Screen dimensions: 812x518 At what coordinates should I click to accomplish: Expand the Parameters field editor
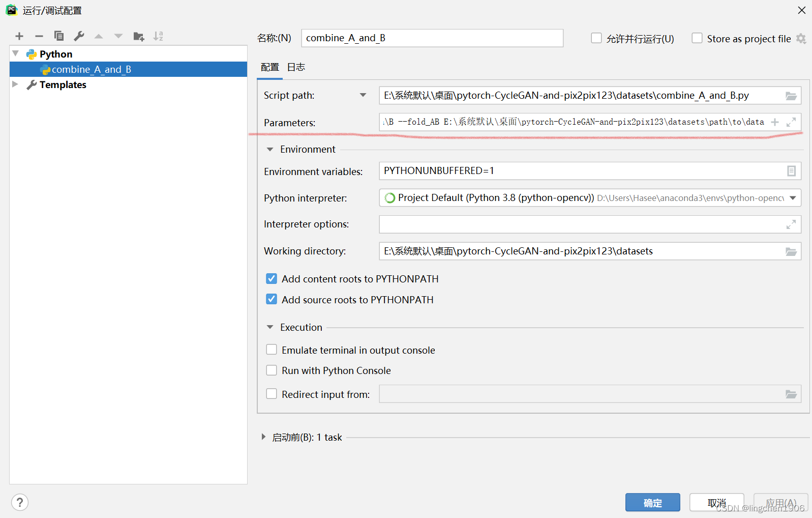pos(791,122)
